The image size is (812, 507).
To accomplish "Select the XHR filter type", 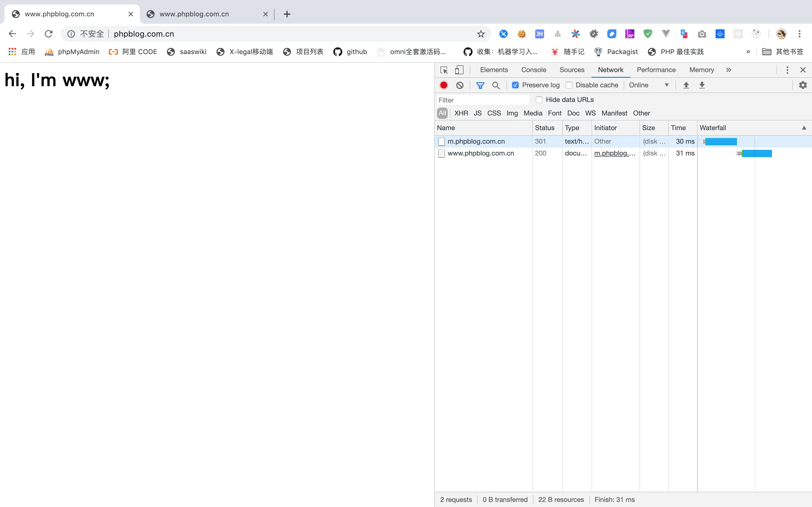I will point(461,113).
